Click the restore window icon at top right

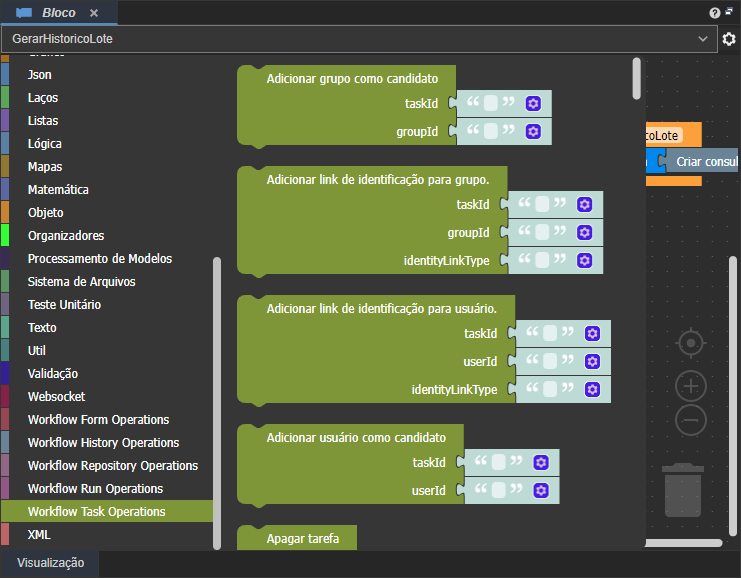click(x=729, y=12)
